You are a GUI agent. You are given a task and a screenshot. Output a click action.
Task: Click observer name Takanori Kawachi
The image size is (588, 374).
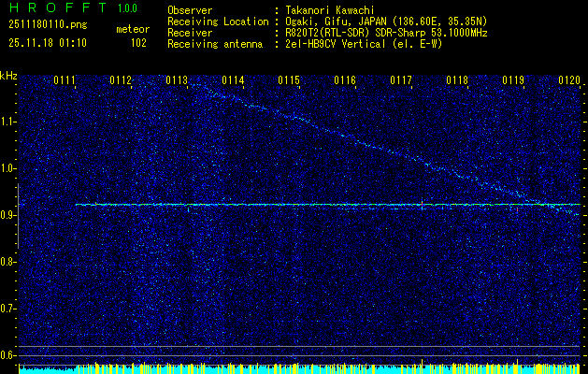(330, 10)
